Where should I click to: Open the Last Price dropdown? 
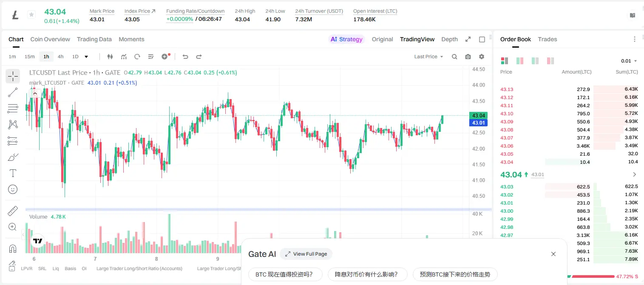pyautogui.click(x=428, y=57)
